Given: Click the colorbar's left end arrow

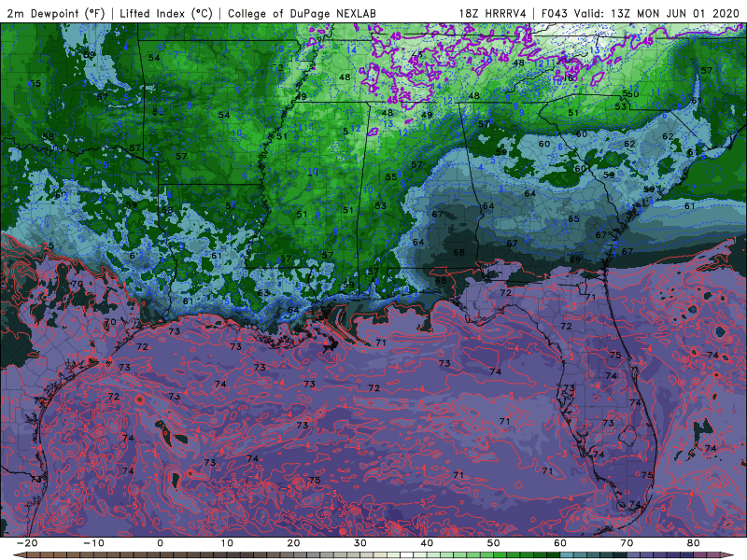Looking at the screenshot, I should tap(19, 555).
